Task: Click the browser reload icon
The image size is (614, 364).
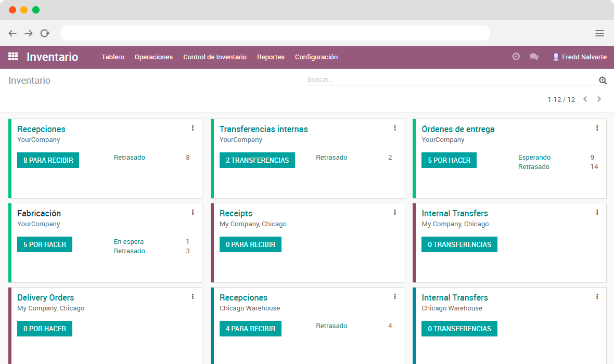Action: (45, 33)
